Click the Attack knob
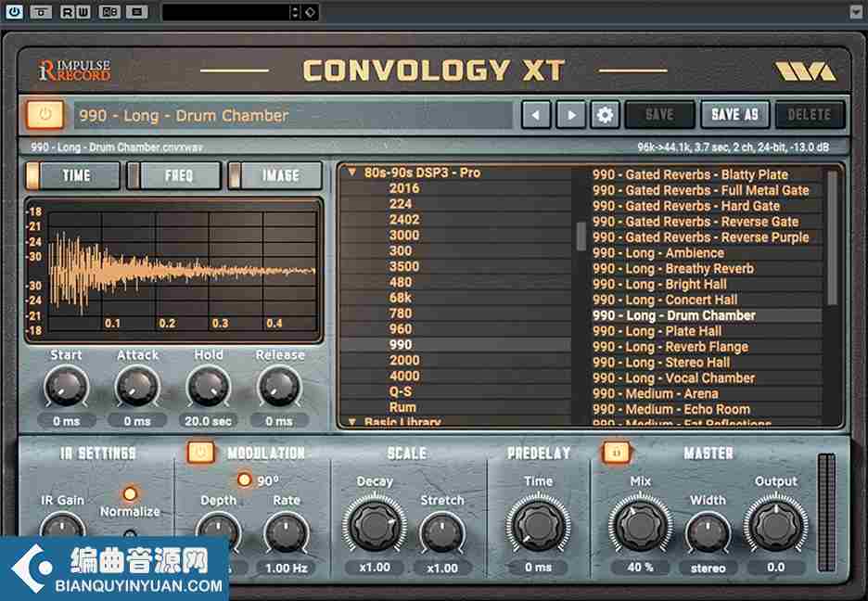The height and width of the screenshot is (601, 868). click(x=136, y=386)
